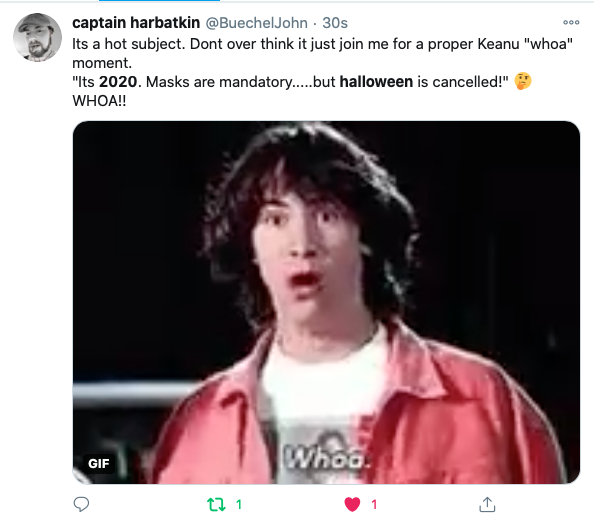Select the bold 2020 keyword in tweet
The width and height of the screenshot is (594, 522).
(x=118, y=82)
